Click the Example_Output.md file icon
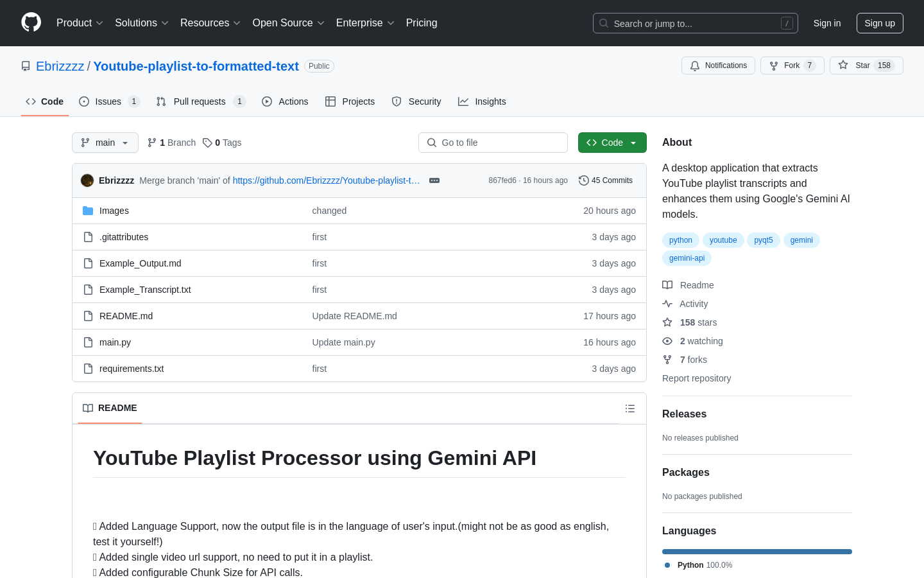This screenshot has width=924, height=578. 88,263
